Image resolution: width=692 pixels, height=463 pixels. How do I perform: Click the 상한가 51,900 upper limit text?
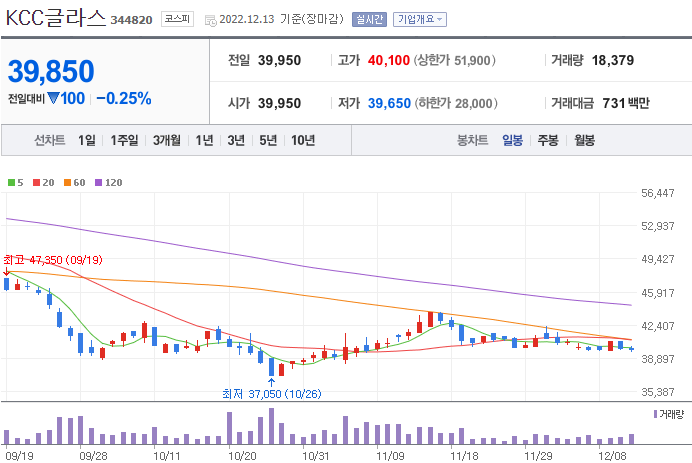pos(454,60)
